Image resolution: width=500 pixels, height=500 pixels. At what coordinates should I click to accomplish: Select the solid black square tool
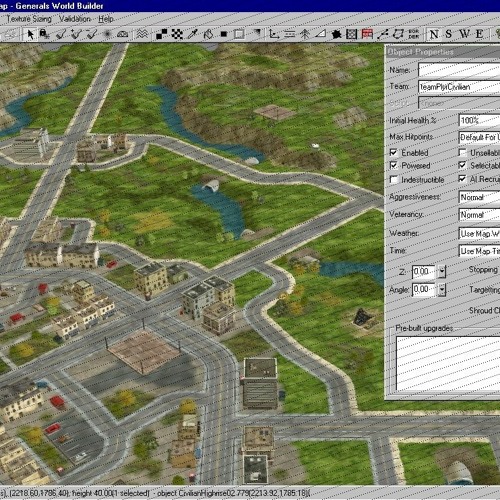pos(224,34)
